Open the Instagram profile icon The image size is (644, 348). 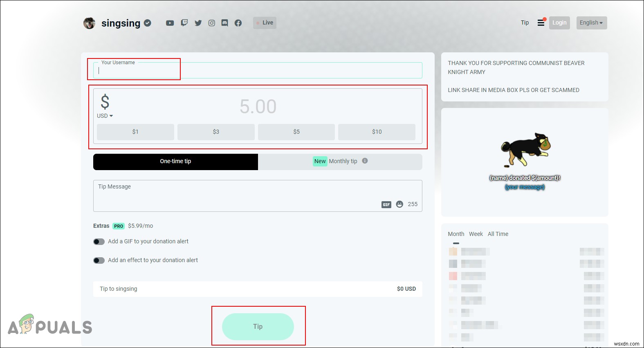[212, 23]
